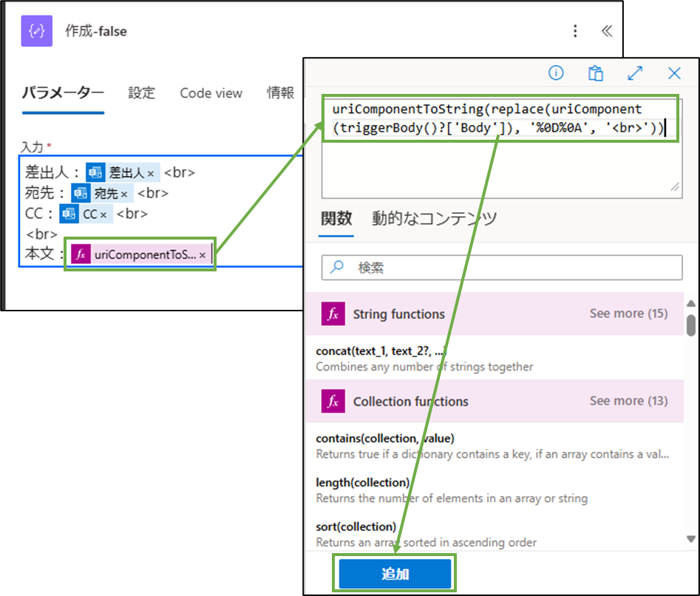Click the 検索 search field
Image resolution: width=700 pixels, height=596 pixels.
[502, 268]
